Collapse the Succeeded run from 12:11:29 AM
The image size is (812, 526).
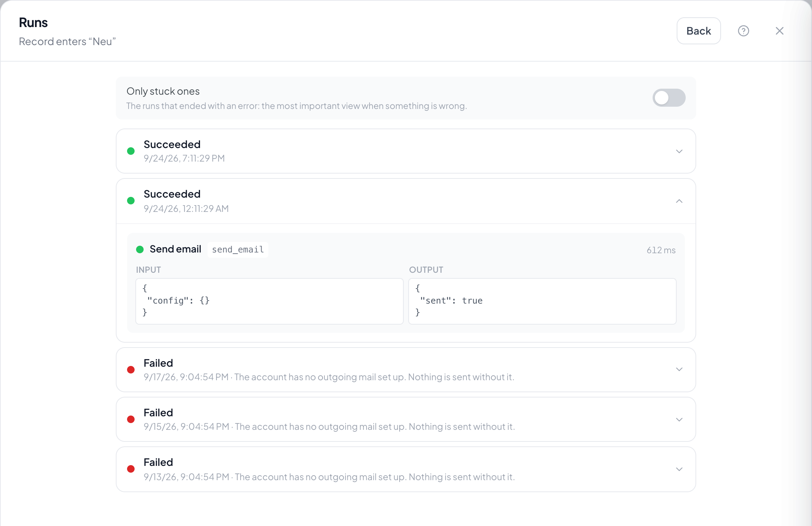406,201
